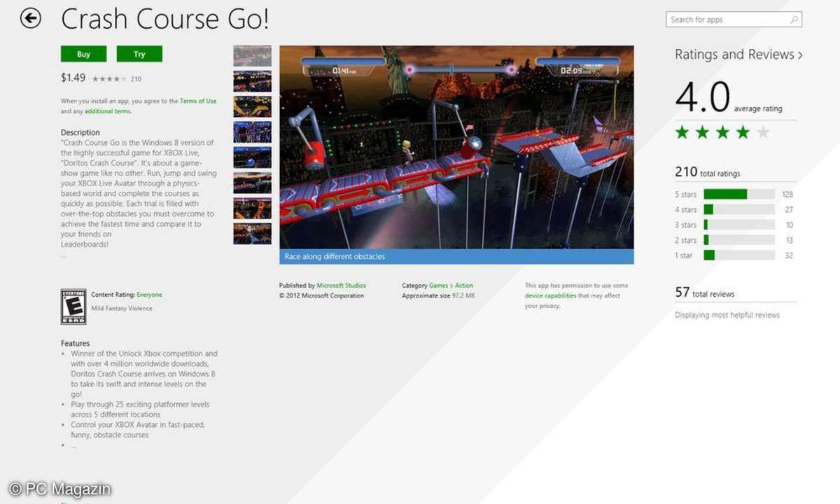Try the Crash Course Go! trial
Image resolution: width=840 pixels, height=504 pixels.
point(139,54)
